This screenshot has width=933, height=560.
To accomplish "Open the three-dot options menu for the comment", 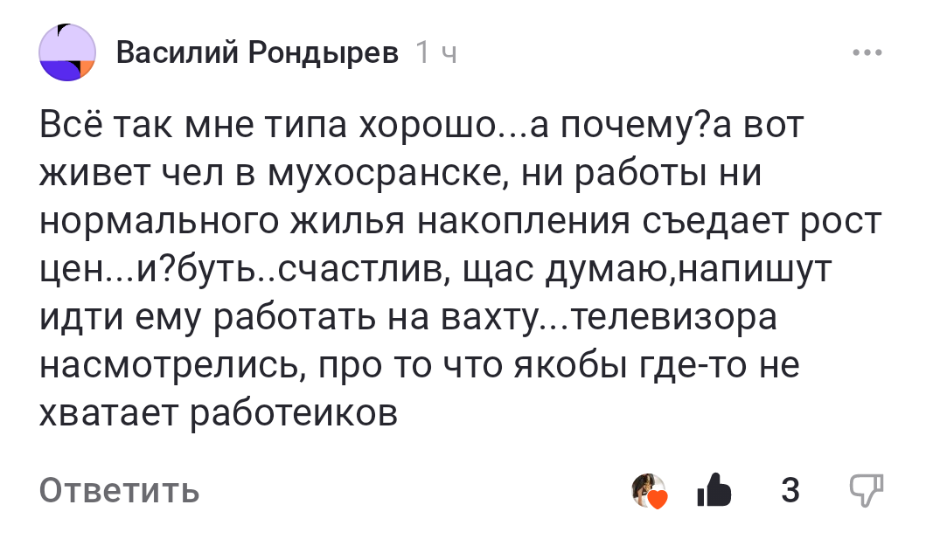I will 869,52.
